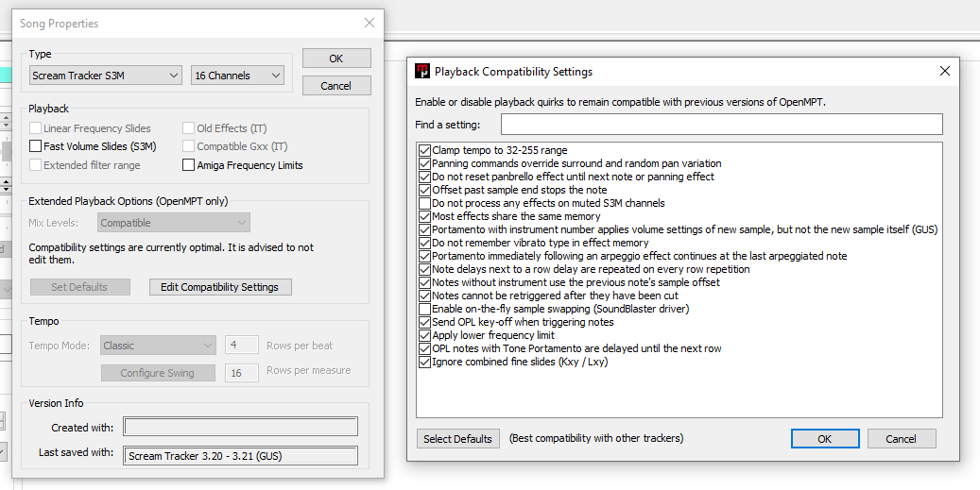Confirm compatibility settings with OK button

(824, 438)
